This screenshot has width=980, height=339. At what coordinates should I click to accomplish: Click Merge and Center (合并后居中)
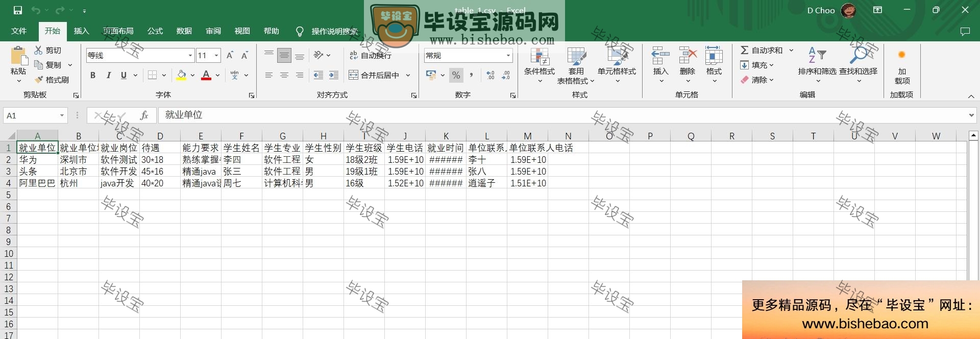pos(375,75)
